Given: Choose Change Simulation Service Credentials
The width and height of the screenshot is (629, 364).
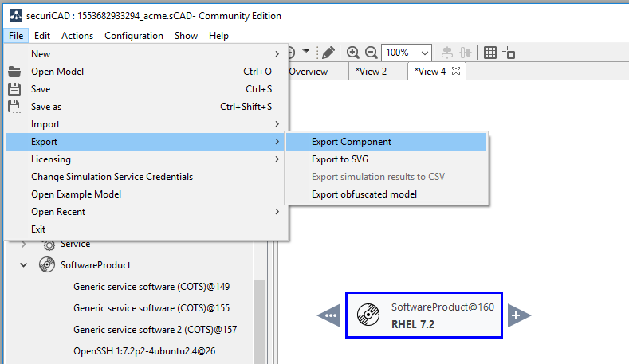Looking at the screenshot, I should coord(146,177).
